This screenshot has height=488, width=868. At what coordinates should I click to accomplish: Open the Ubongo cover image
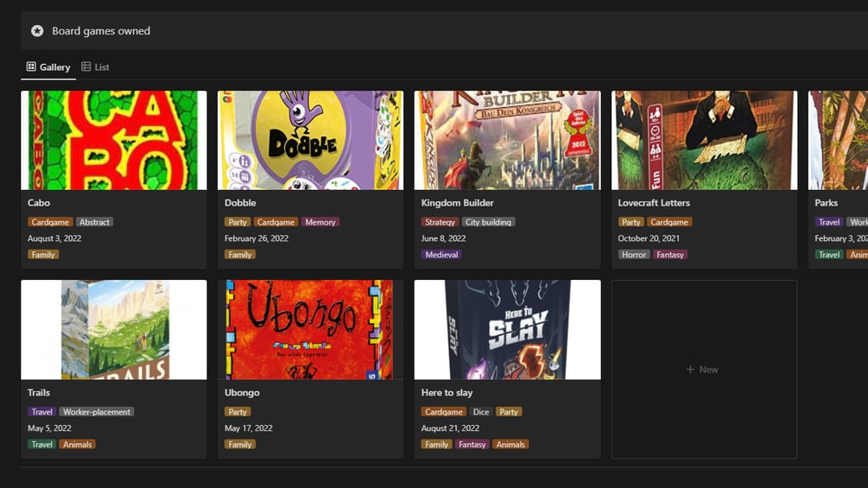click(x=311, y=330)
